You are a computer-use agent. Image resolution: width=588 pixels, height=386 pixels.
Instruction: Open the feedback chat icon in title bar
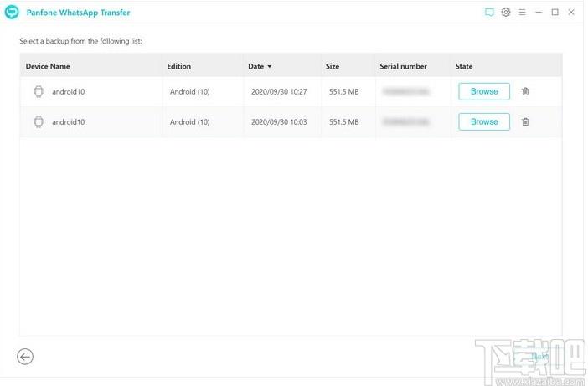[489, 13]
